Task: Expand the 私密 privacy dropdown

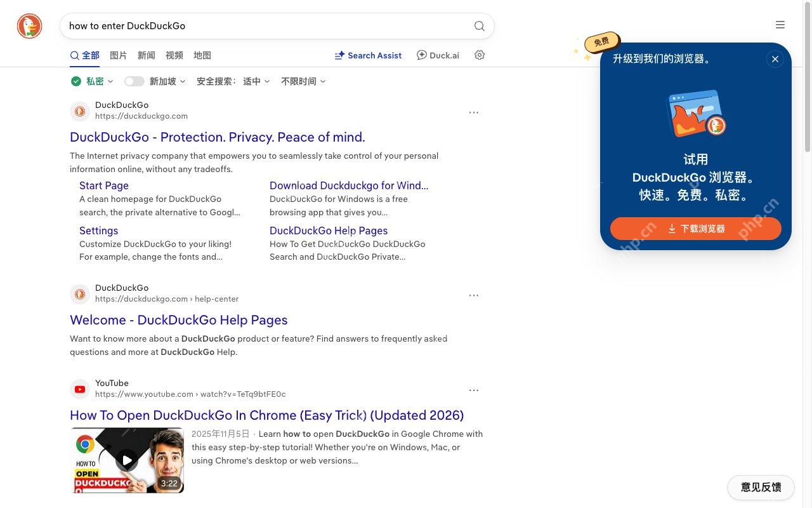Action: (x=93, y=81)
